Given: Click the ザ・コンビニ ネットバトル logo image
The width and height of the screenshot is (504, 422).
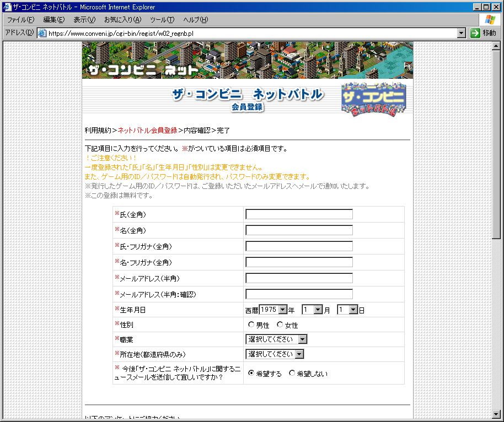Looking at the screenshot, I should click(374, 99).
